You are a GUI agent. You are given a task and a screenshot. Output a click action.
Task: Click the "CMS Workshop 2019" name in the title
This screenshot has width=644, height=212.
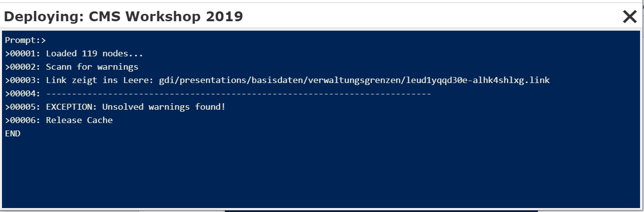tap(166, 17)
